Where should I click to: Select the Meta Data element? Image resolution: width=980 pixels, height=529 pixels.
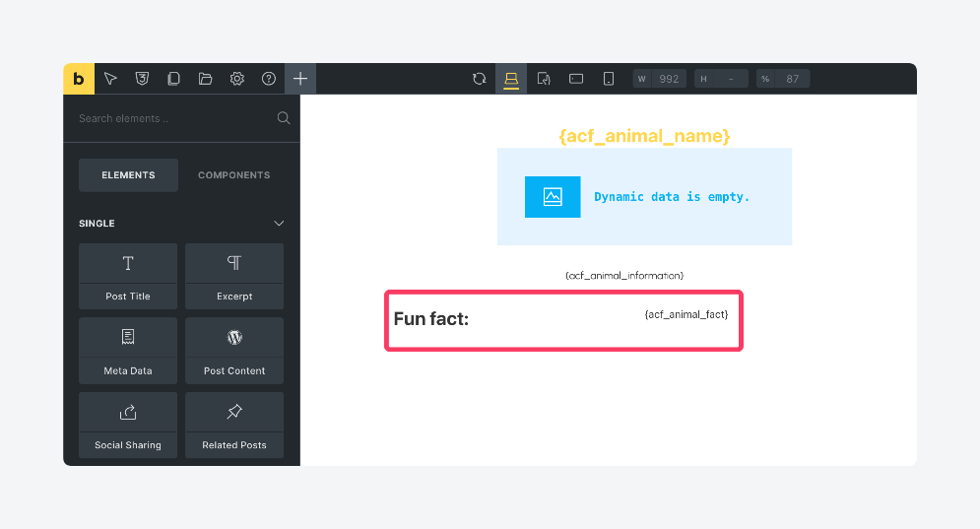click(128, 351)
